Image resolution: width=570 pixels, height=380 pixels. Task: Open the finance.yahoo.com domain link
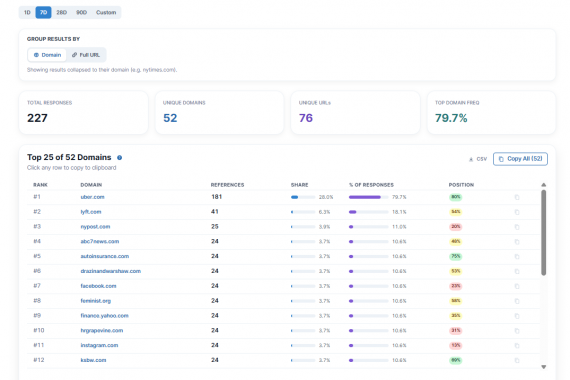[x=105, y=316]
